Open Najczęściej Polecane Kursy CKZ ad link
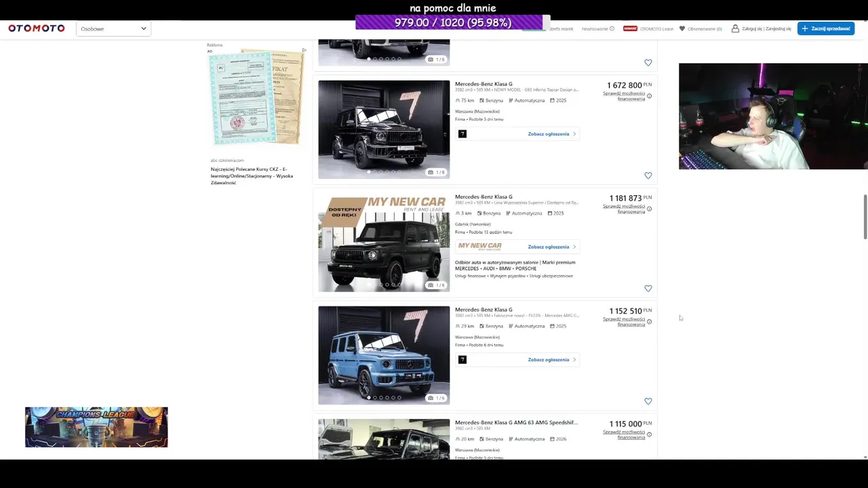 tap(252, 176)
